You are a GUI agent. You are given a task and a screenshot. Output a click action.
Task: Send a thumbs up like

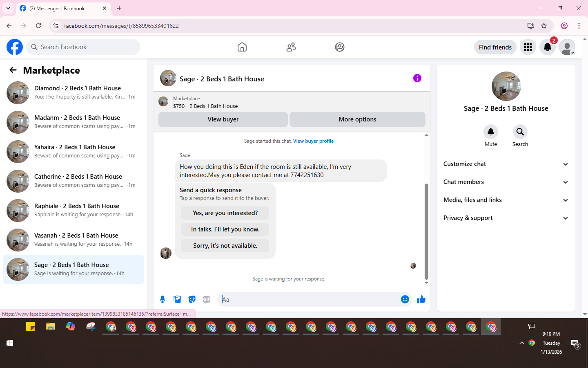[x=421, y=299]
